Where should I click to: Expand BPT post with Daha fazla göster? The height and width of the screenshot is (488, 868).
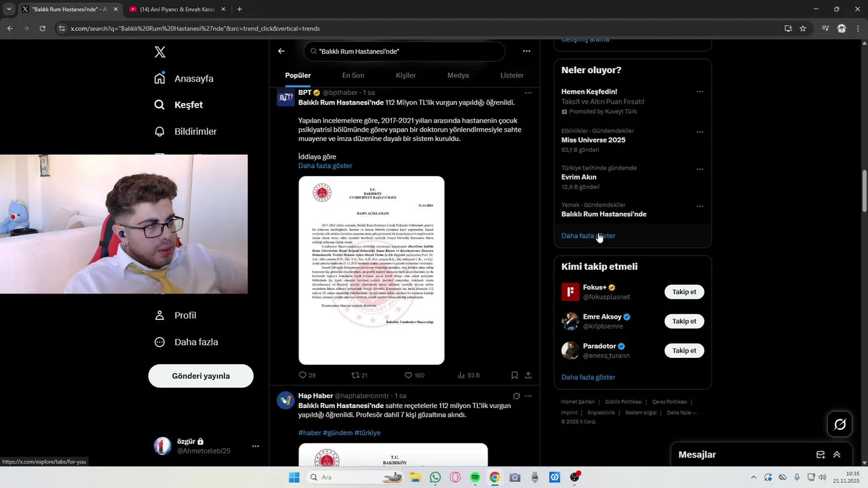(x=325, y=166)
